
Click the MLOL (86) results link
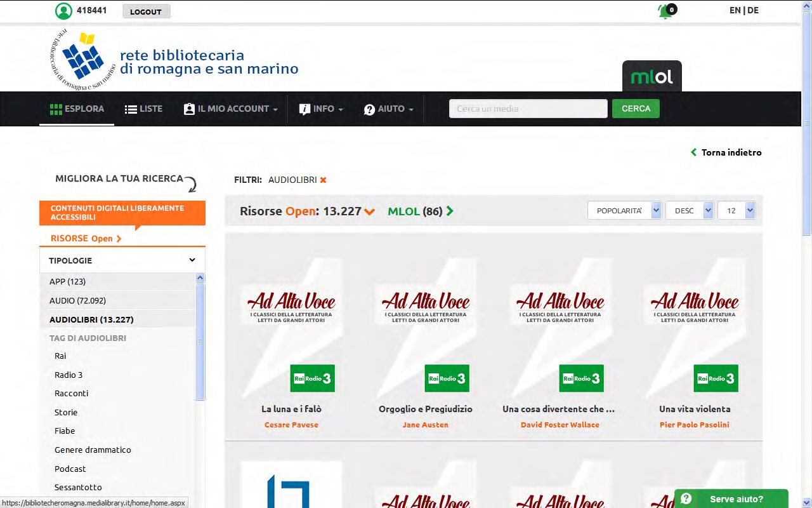(x=415, y=211)
